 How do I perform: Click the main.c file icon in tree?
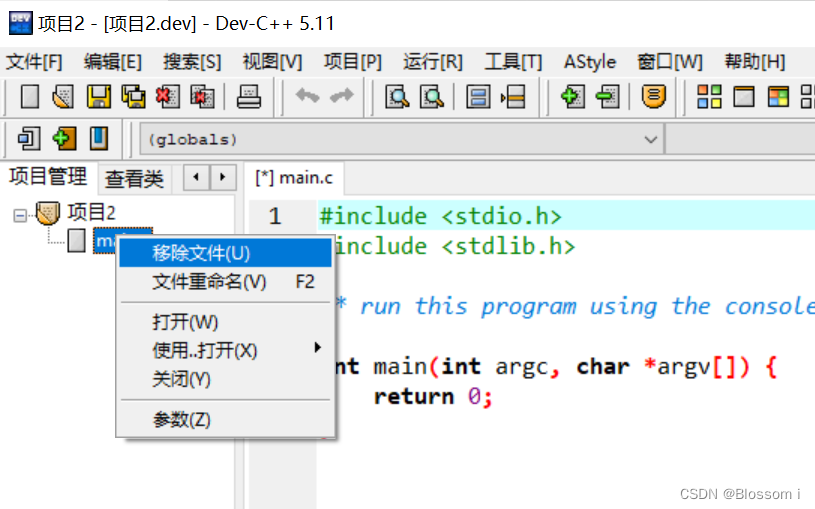(x=77, y=241)
